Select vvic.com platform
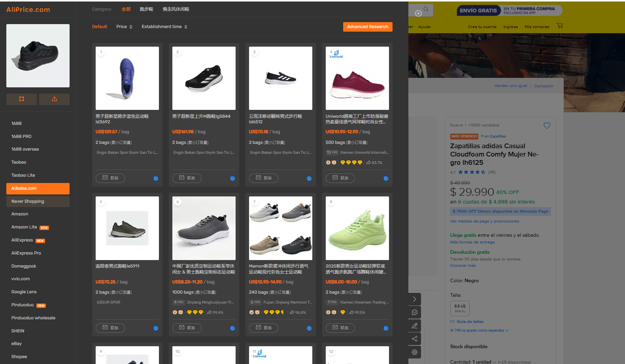The image size is (625, 364). pyautogui.click(x=38, y=279)
